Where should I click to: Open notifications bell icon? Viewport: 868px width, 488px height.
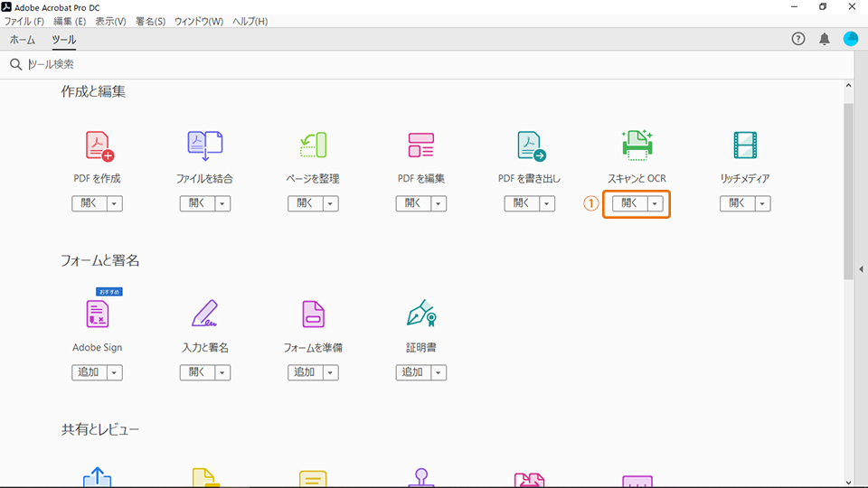[825, 39]
